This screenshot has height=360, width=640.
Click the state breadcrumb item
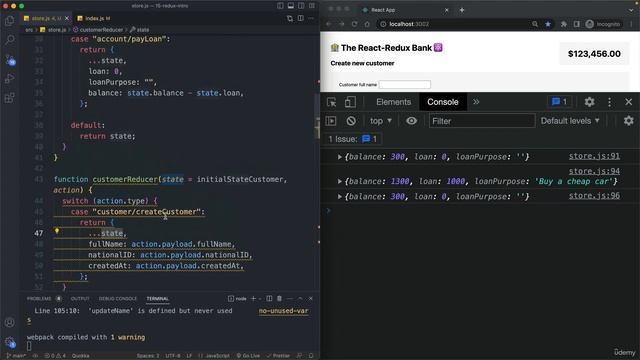[140, 30]
